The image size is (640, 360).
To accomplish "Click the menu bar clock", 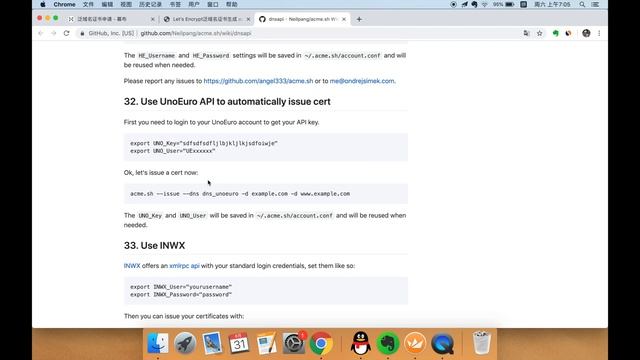I will (552, 4).
